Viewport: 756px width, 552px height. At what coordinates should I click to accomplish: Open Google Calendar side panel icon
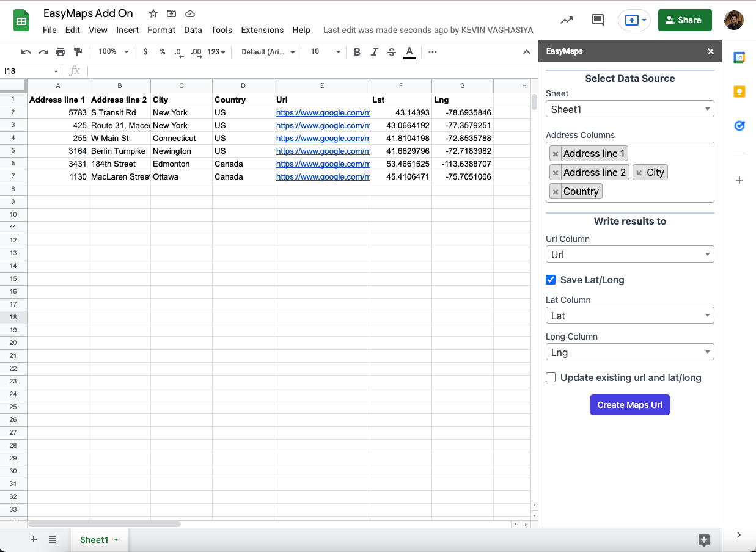coord(739,57)
